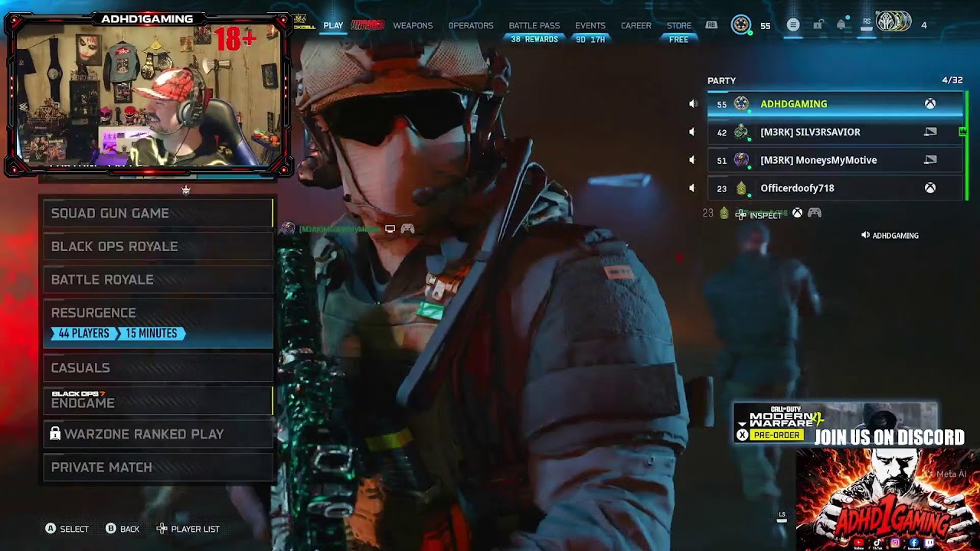This screenshot has height=551, width=980.
Task: Click ADHDGAMING speaking indicator
Action: [x=890, y=236]
